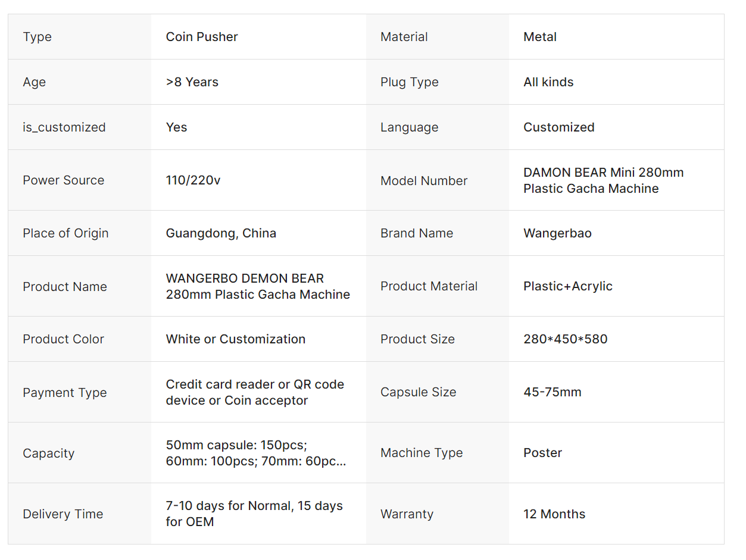746x560 pixels.
Task: Click the 110/220v power source value
Action: tap(193, 180)
